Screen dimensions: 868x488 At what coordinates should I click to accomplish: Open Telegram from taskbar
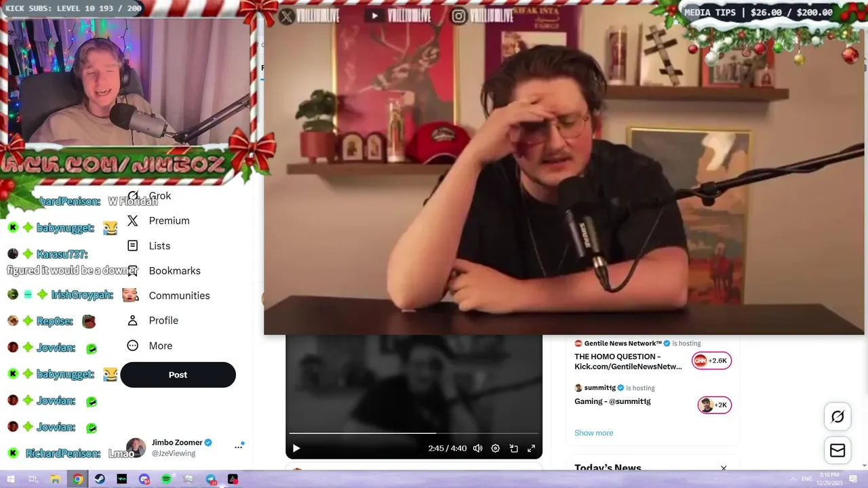(x=211, y=479)
